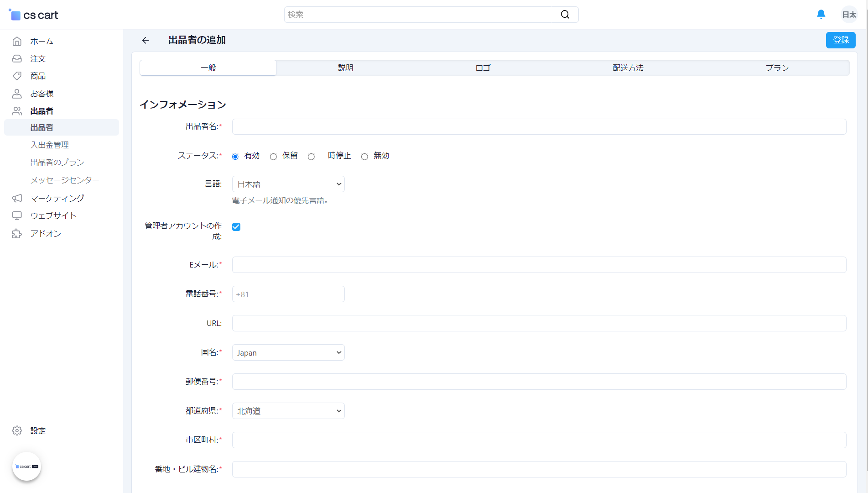The image size is (868, 493).
Task: Click the round cs cart badge
Action: pos(27,467)
